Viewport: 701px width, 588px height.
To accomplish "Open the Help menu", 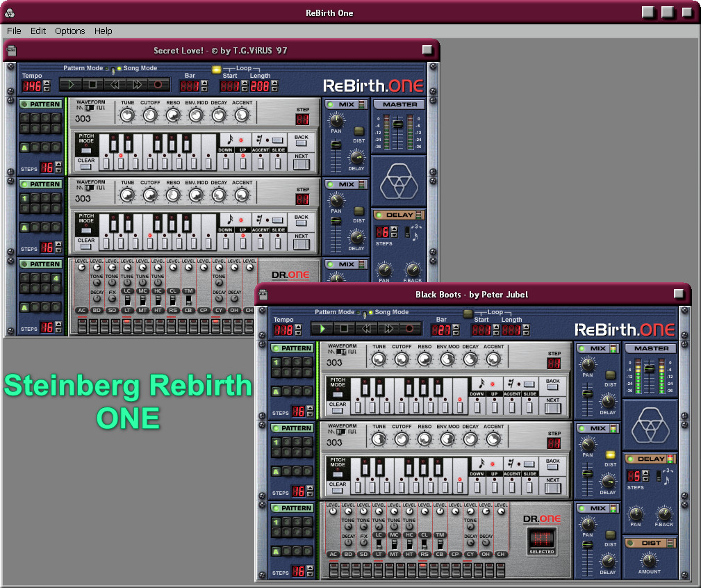I will (x=103, y=31).
